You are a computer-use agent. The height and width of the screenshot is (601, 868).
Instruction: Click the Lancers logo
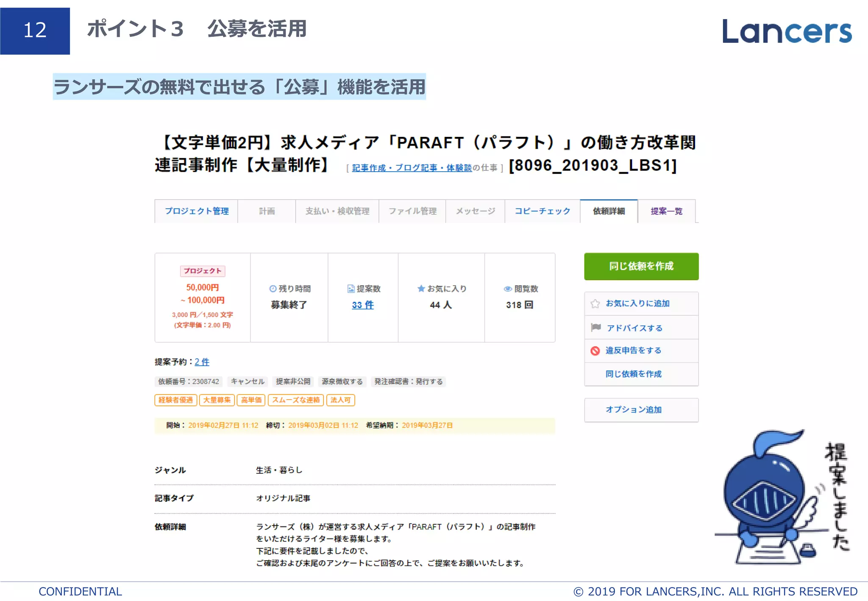787,31
